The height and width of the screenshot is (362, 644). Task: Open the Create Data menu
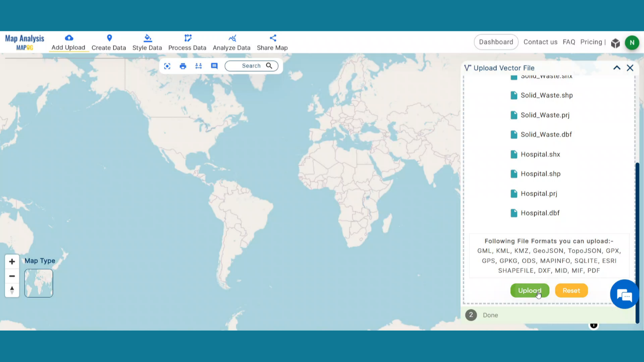109,43
